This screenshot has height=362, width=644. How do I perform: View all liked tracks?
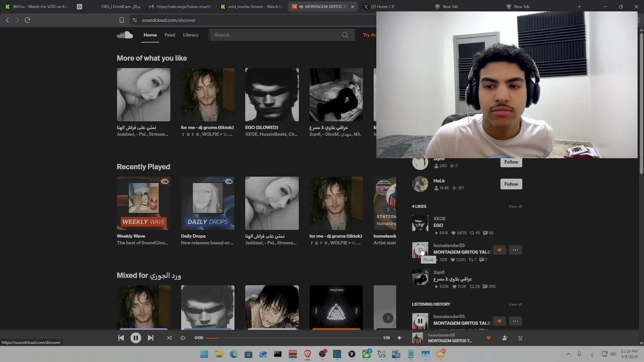[515, 206]
